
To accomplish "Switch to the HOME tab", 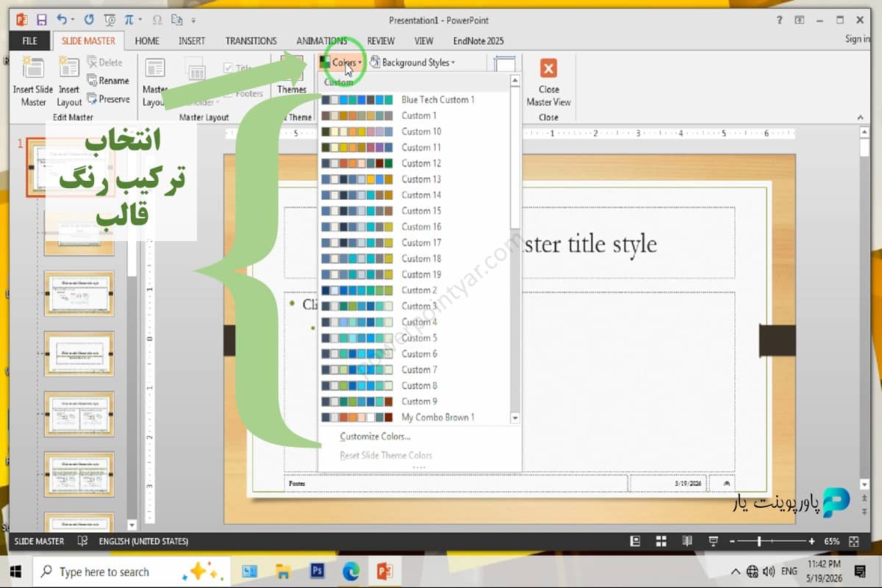I will (147, 40).
